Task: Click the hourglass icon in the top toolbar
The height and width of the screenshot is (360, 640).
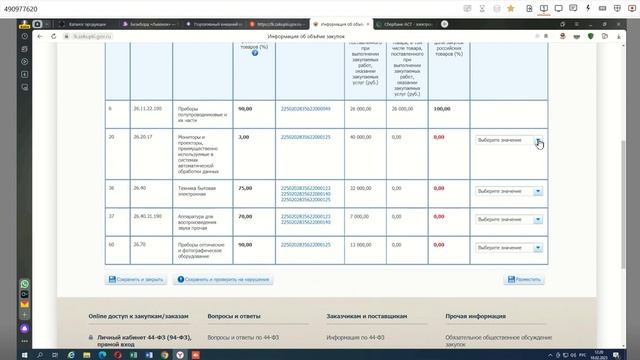Action: click(x=482, y=9)
